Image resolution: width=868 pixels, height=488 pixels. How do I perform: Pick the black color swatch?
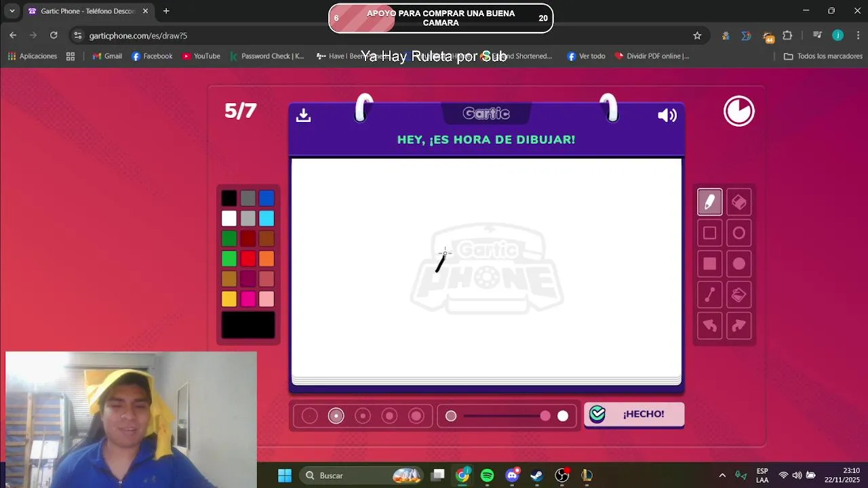point(229,198)
